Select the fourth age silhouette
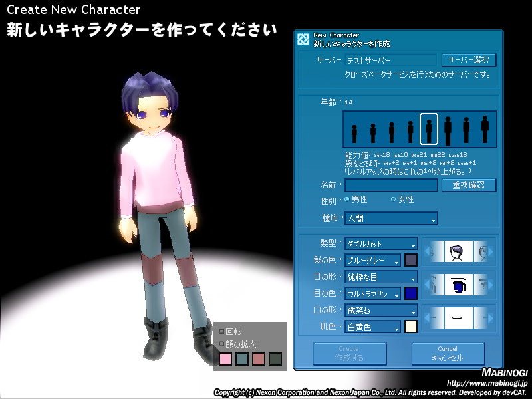The height and width of the screenshot is (399, 532). 410,132
